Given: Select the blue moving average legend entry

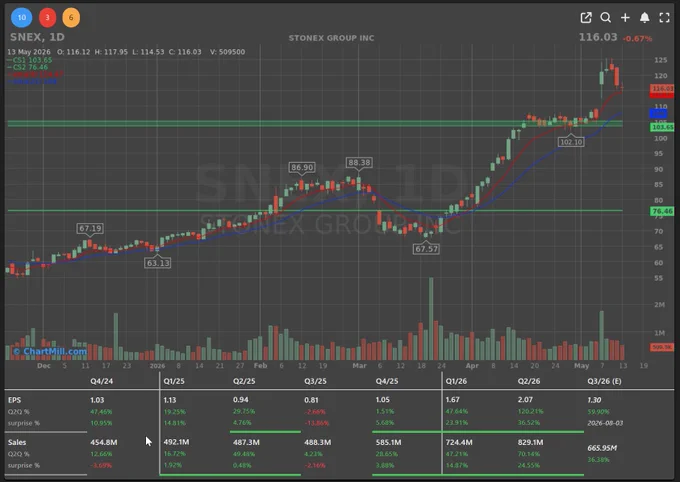Looking at the screenshot, I should [32, 81].
